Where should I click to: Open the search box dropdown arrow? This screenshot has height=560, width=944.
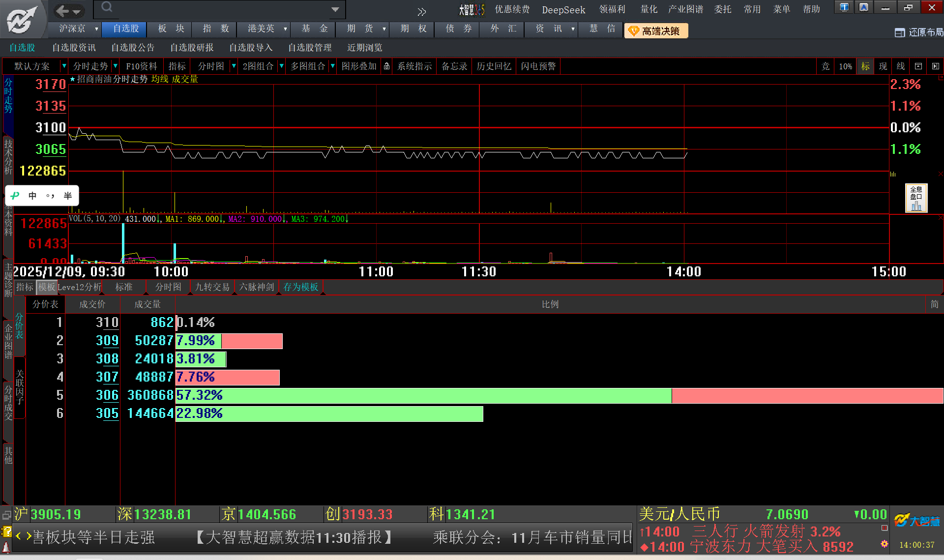tap(335, 9)
